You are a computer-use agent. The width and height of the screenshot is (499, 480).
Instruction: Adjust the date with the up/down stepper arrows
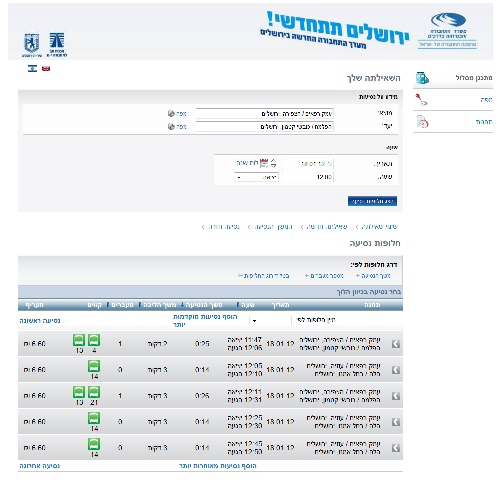[x=273, y=163]
